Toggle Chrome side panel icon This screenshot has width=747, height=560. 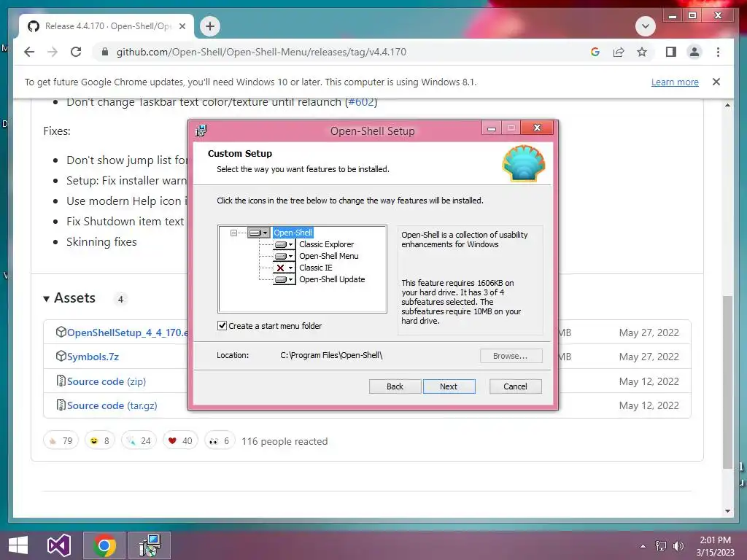pyautogui.click(x=671, y=52)
